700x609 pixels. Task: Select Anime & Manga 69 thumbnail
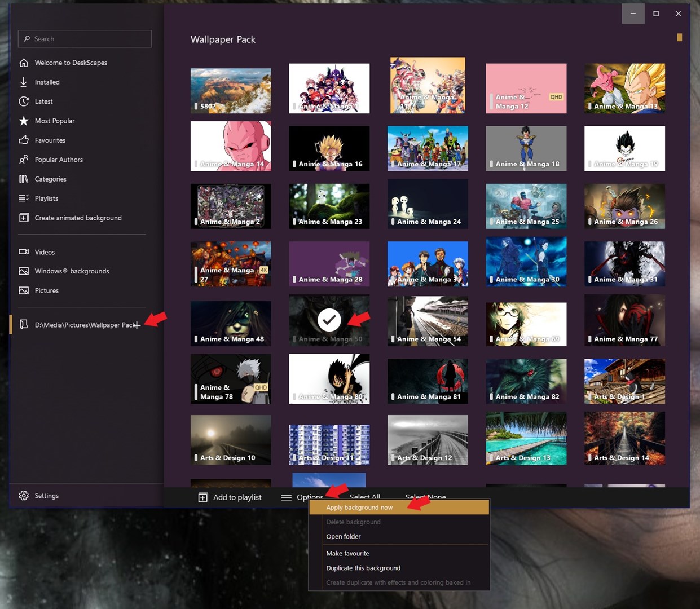point(526,324)
